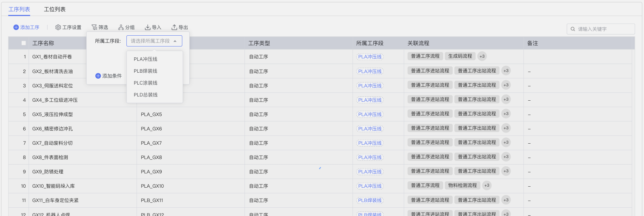Click the add process plus icon

pyautogui.click(x=16, y=27)
